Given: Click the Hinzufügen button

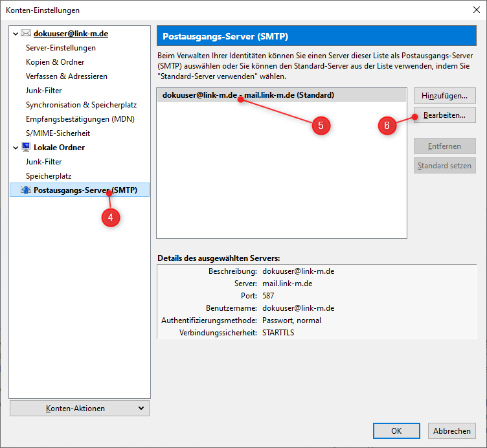Looking at the screenshot, I should (444, 95).
